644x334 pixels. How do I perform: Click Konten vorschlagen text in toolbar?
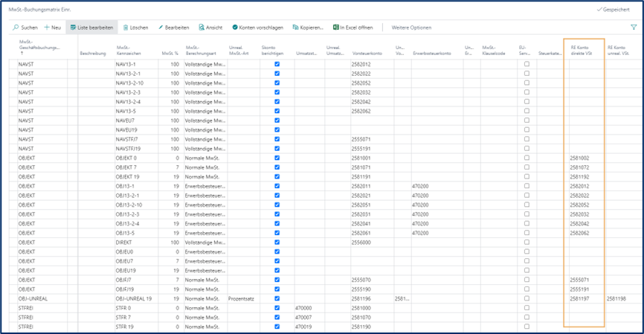click(261, 28)
